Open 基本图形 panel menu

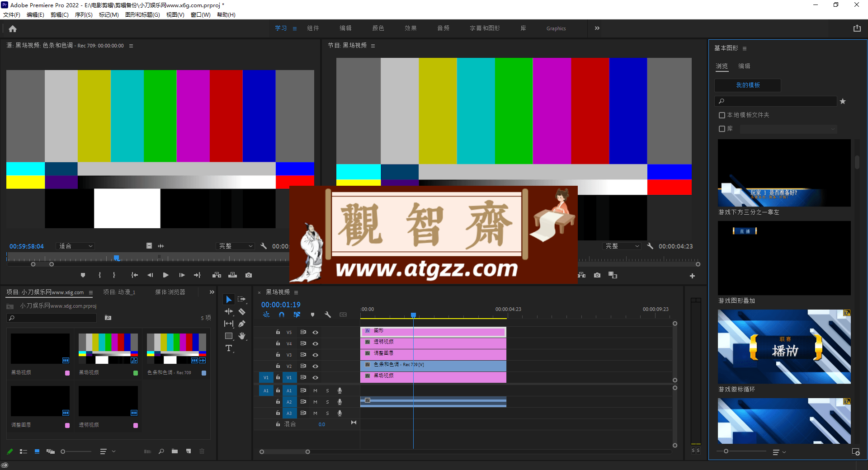click(x=745, y=48)
